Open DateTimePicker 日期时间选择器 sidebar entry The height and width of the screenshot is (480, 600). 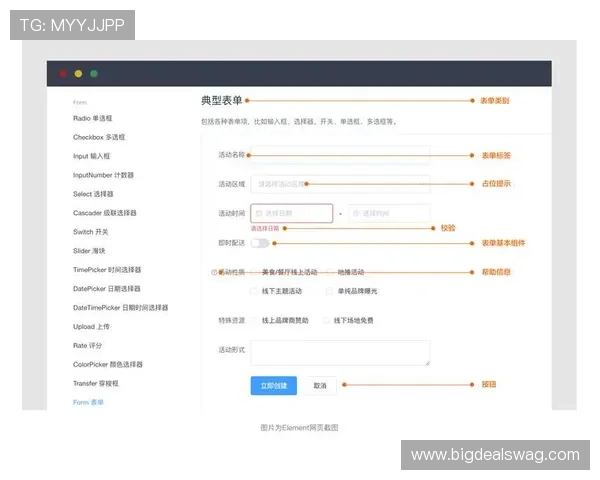coord(120,308)
